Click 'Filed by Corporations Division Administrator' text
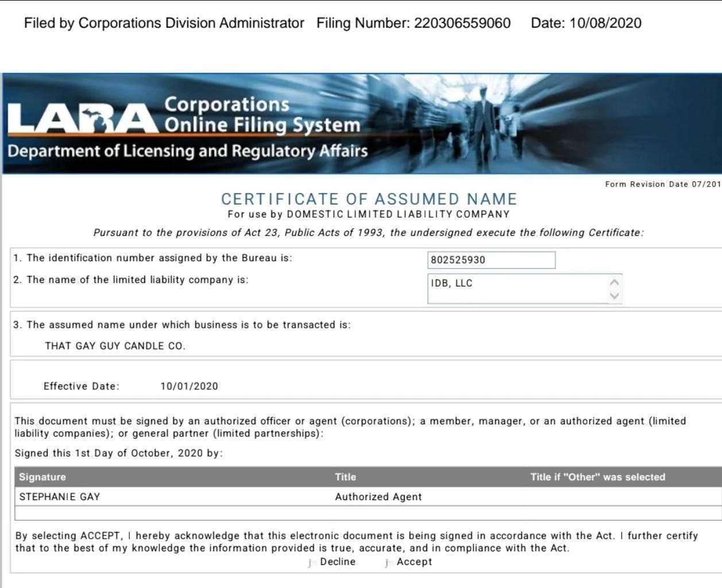The width and height of the screenshot is (722, 588). [164, 23]
